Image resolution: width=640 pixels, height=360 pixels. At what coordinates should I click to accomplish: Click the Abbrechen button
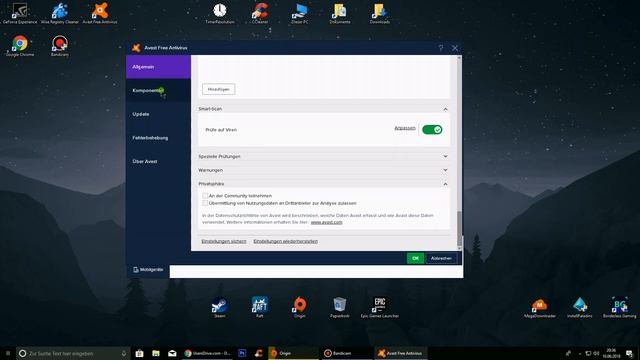(x=441, y=258)
